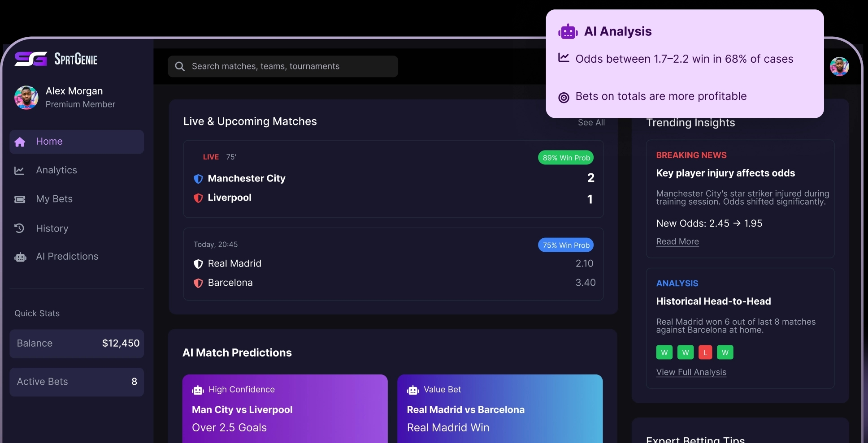Select the 89% Win Prob badge
The height and width of the screenshot is (443, 868).
(x=566, y=158)
